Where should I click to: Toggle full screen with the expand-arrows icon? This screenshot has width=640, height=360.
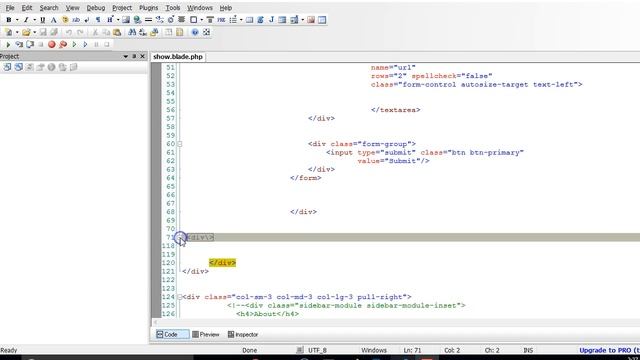point(207,32)
